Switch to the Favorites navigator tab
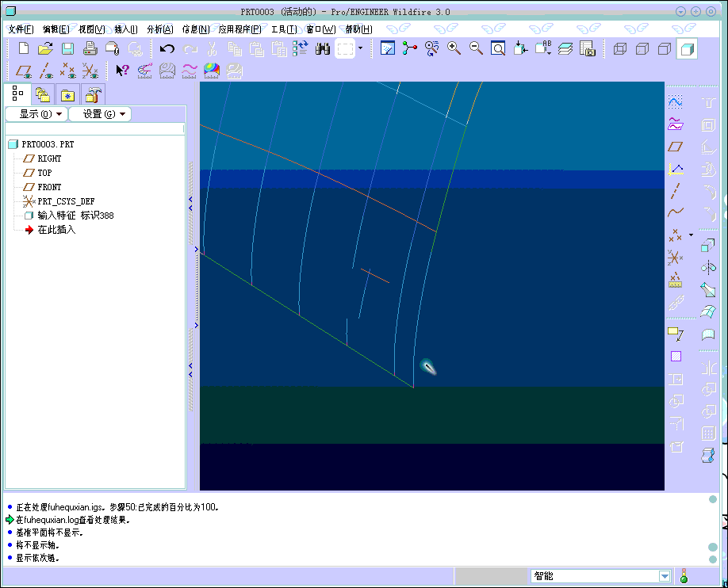The width and height of the screenshot is (728, 588). coord(67,94)
